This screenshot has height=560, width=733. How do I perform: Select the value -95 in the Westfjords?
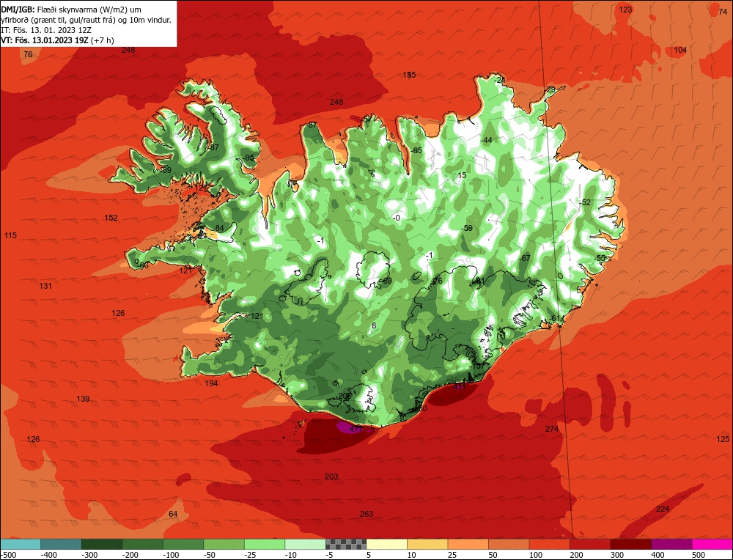coord(249,158)
